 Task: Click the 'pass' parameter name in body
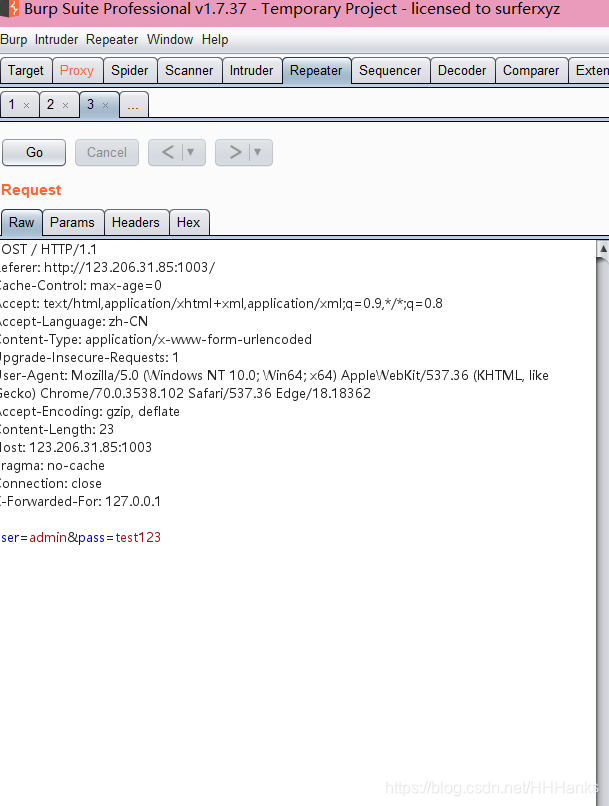tap(91, 538)
